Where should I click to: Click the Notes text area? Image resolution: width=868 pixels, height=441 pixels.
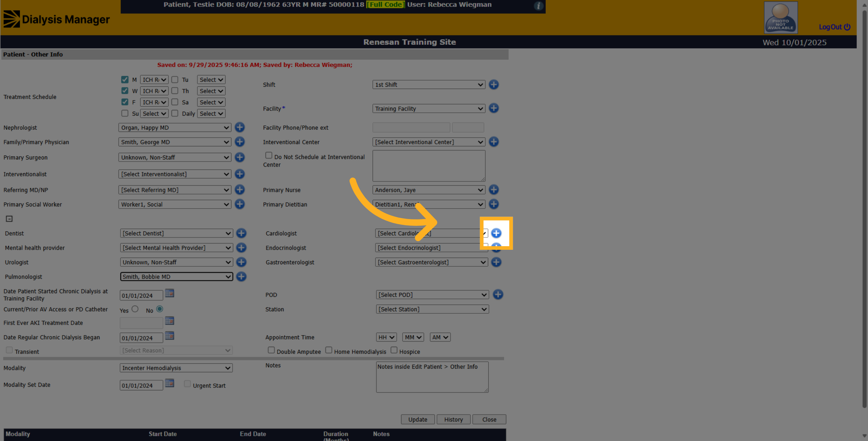click(x=432, y=377)
